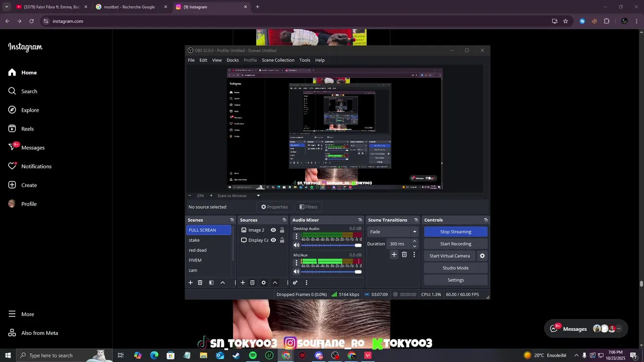Move scene up in the Scenes list

pyautogui.click(x=222, y=283)
